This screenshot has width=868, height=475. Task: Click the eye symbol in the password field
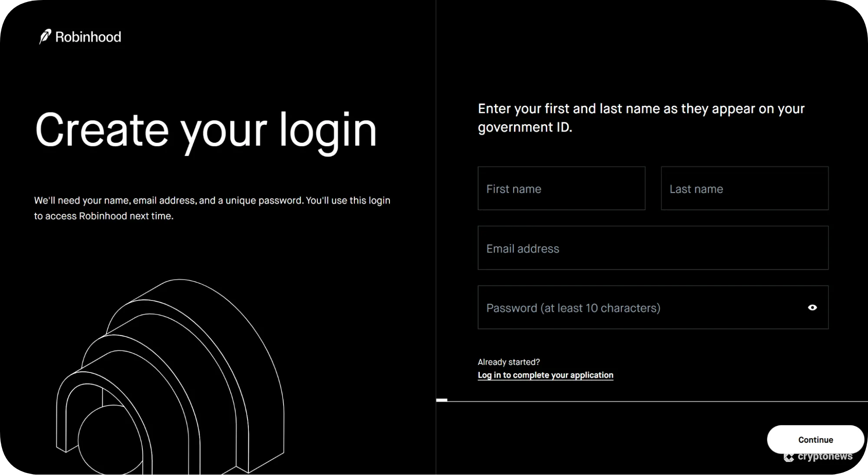pos(813,307)
